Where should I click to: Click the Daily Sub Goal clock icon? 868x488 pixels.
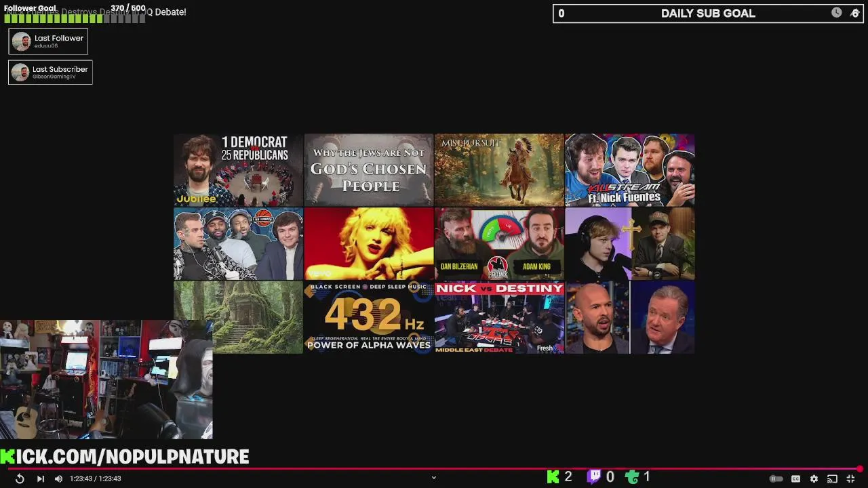836,13
